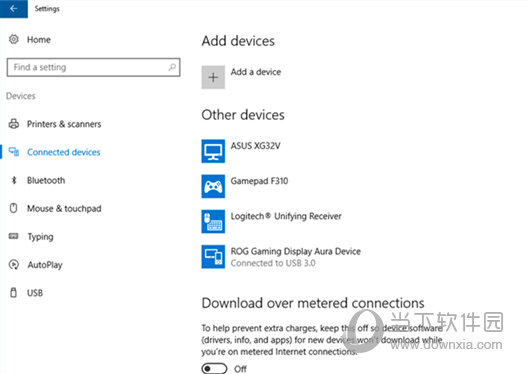Select Gamepad F310 device name

coord(259,181)
